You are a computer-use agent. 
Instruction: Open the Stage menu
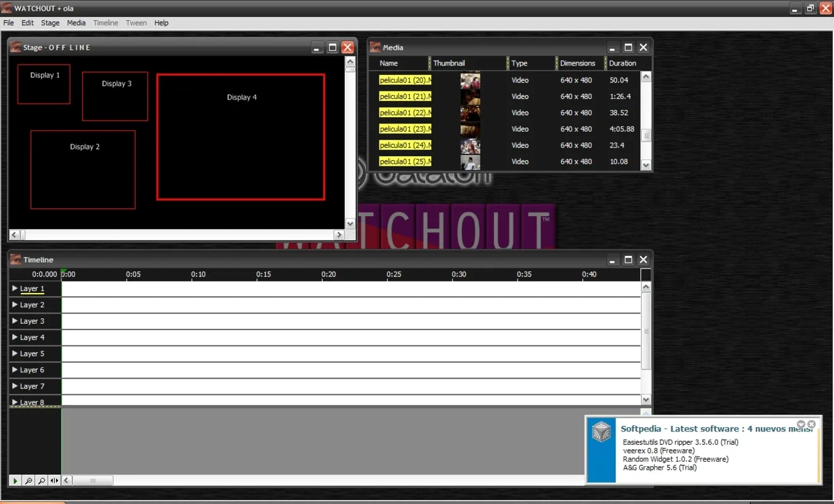coord(50,23)
